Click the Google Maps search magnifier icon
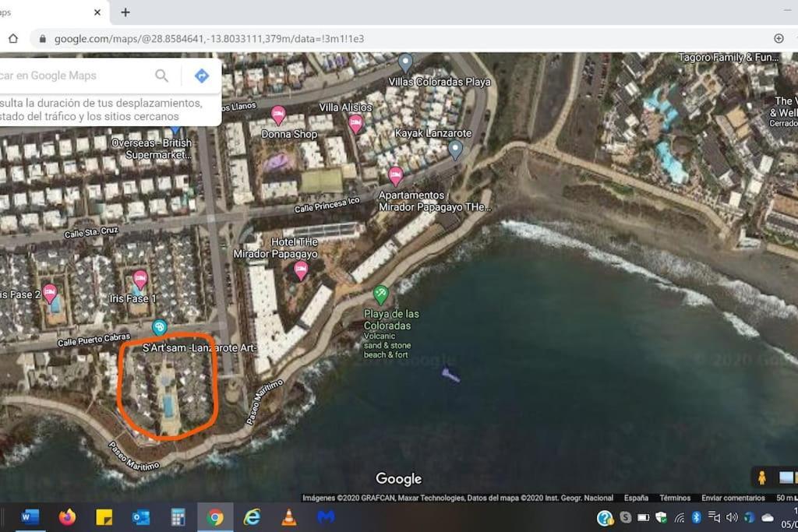This screenshot has width=798, height=532. (161, 76)
